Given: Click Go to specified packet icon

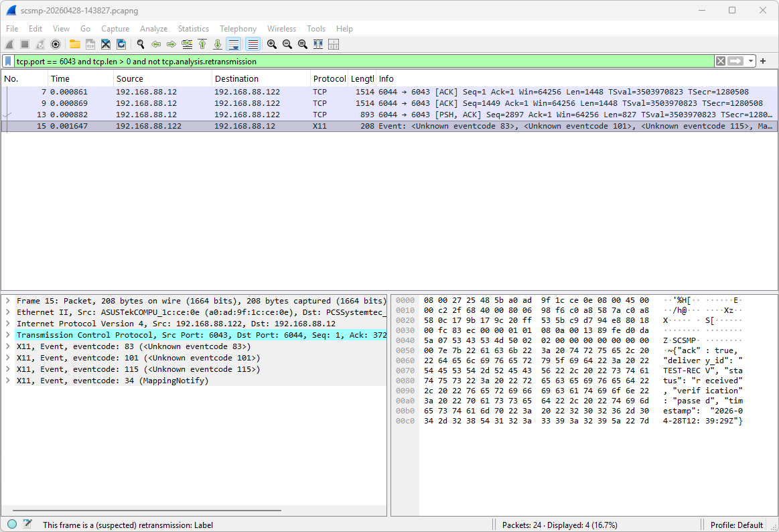Looking at the screenshot, I should tap(187, 44).
